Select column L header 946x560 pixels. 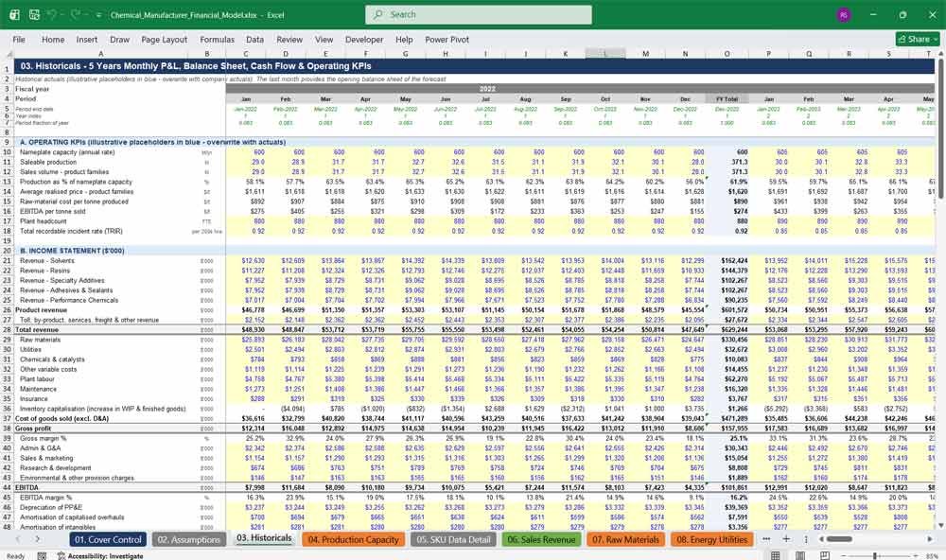click(x=605, y=54)
